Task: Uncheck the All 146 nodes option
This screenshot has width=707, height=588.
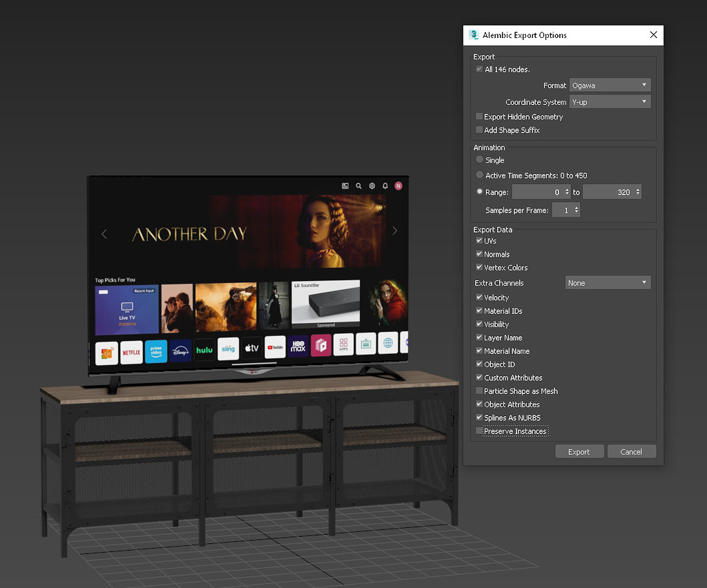Action: click(x=479, y=69)
